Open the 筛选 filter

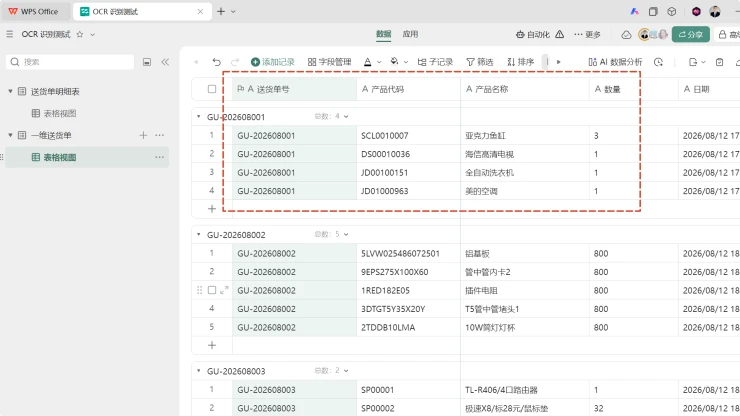pyautogui.click(x=480, y=62)
